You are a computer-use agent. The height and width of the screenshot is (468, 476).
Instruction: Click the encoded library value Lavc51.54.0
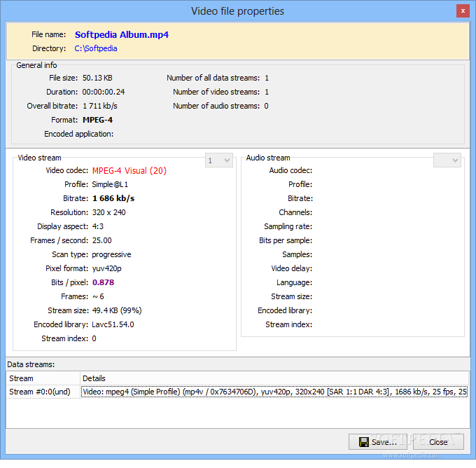[x=113, y=324]
